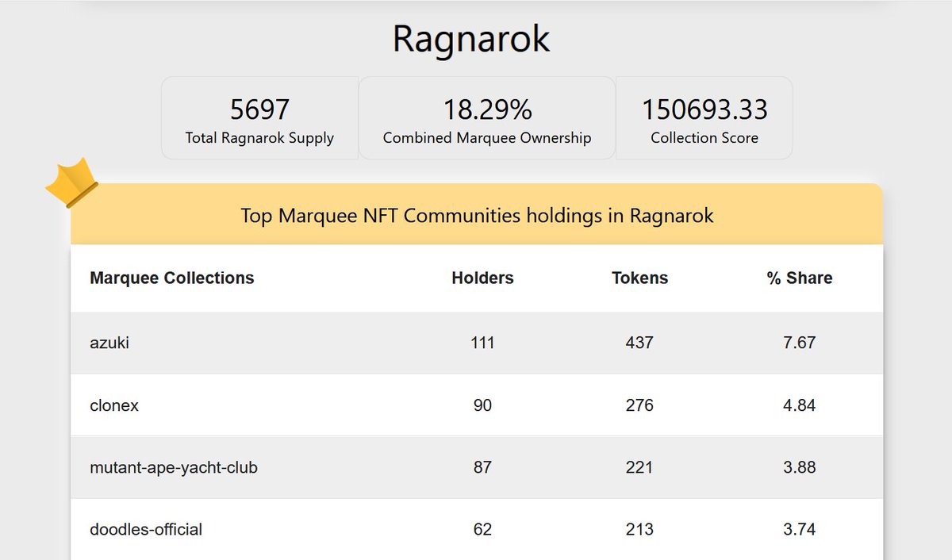Click clonex holders count 90
Screen dimensions: 952x560
point(482,405)
